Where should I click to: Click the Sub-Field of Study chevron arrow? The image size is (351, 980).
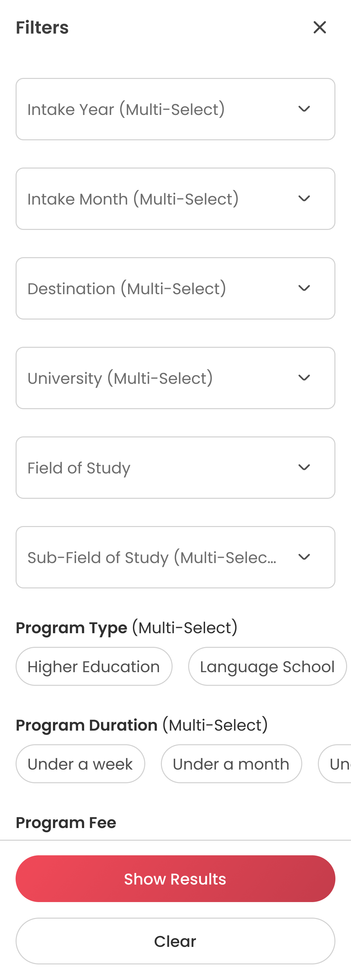pos(304,557)
